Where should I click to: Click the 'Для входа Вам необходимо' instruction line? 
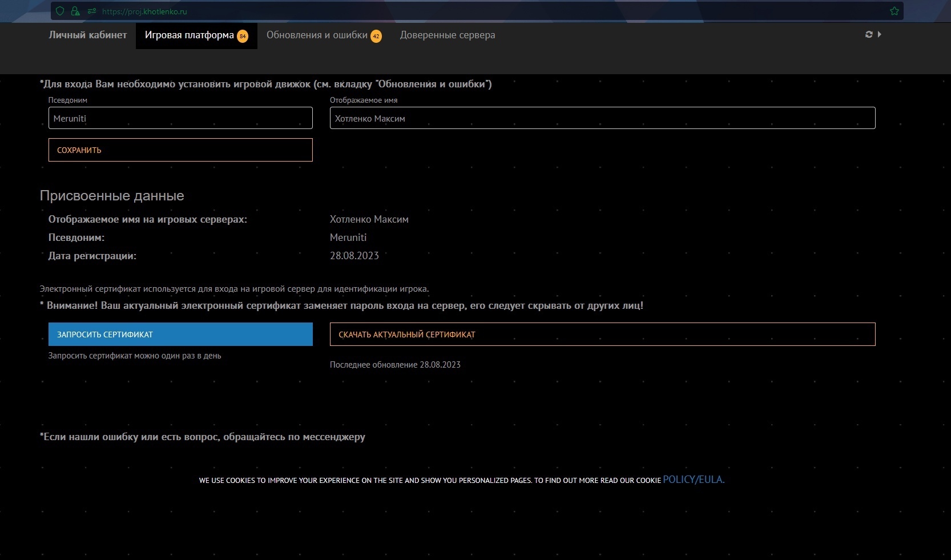(x=266, y=84)
